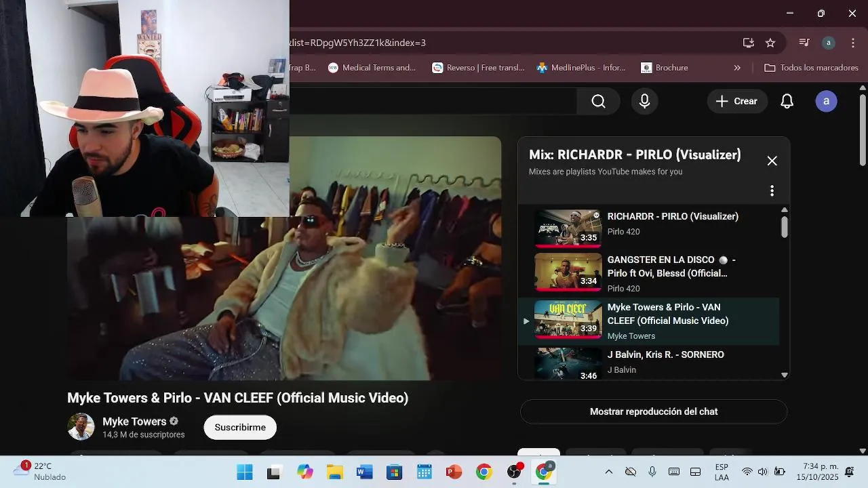Show hidden tray icons chevron
This screenshot has width=868, height=488.
tap(608, 472)
